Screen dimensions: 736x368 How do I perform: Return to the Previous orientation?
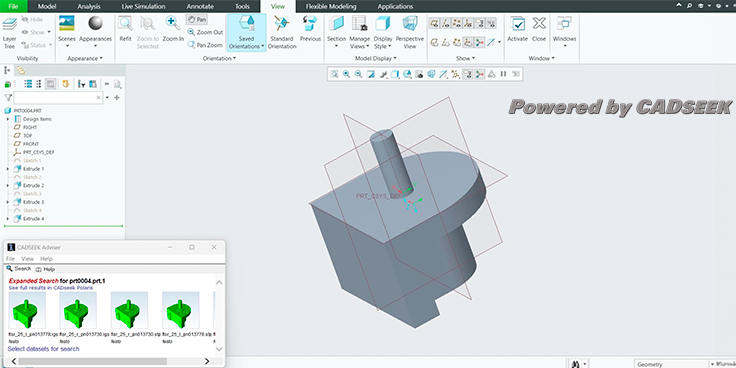click(x=310, y=29)
